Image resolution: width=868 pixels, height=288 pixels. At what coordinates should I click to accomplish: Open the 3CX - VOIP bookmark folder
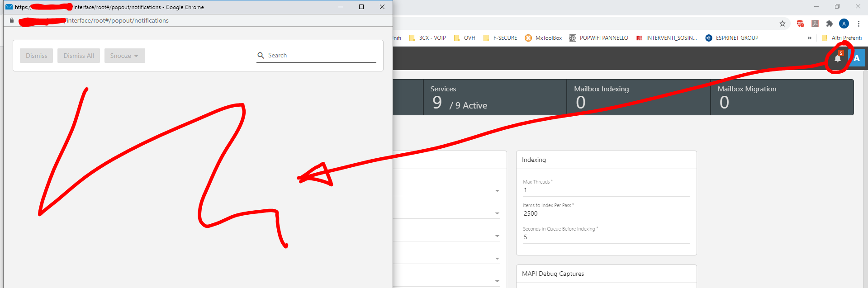(x=427, y=38)
